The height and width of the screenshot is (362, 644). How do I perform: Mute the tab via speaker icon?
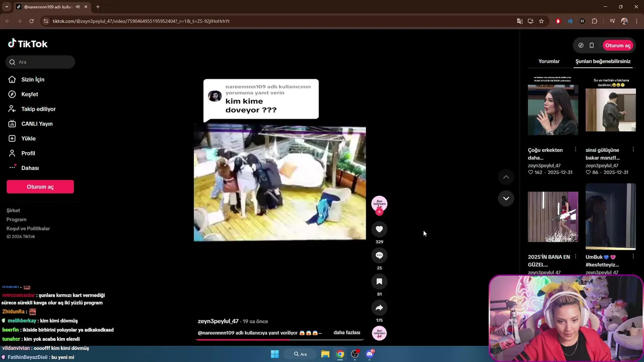(x=77, y=7)
